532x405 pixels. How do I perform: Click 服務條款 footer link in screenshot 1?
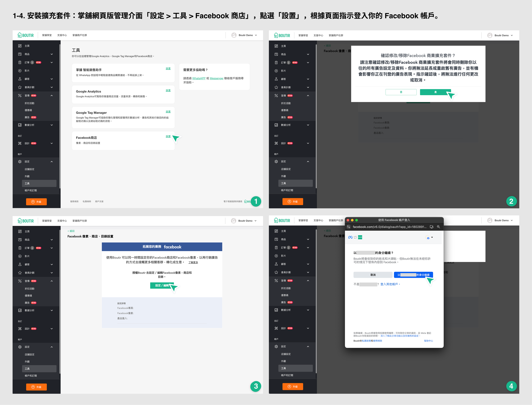pyautogui.click(x=74, y=201)
